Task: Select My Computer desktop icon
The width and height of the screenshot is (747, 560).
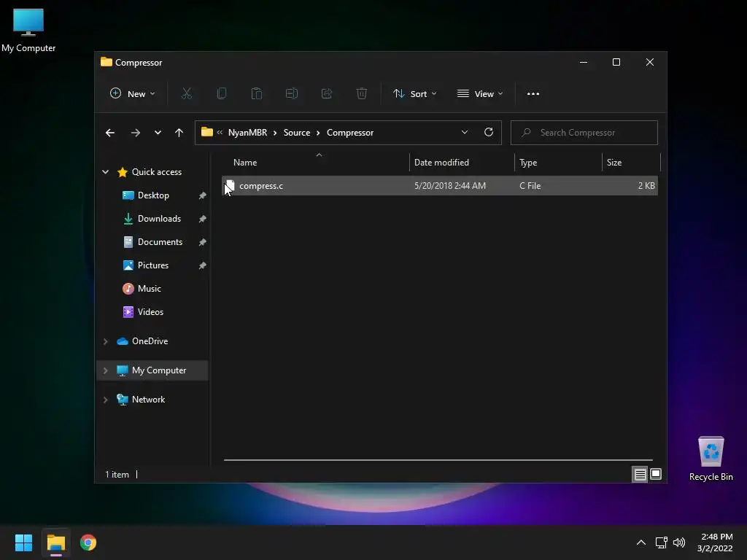Action: (x=28, y=31)
